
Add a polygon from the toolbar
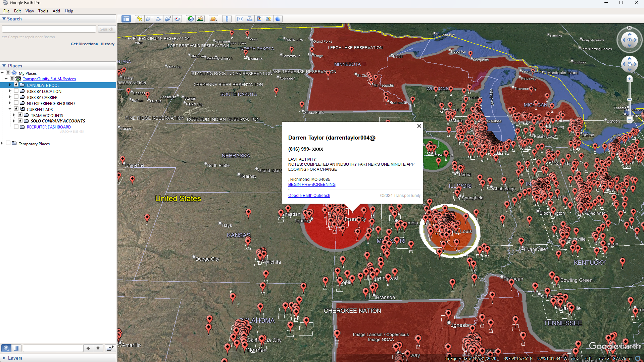149,19
